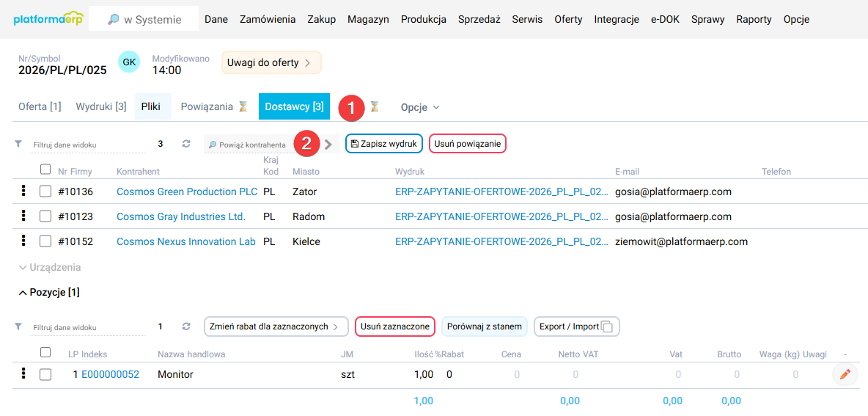
Task: Open row menu for Monitor position
Action: (23, 374)
